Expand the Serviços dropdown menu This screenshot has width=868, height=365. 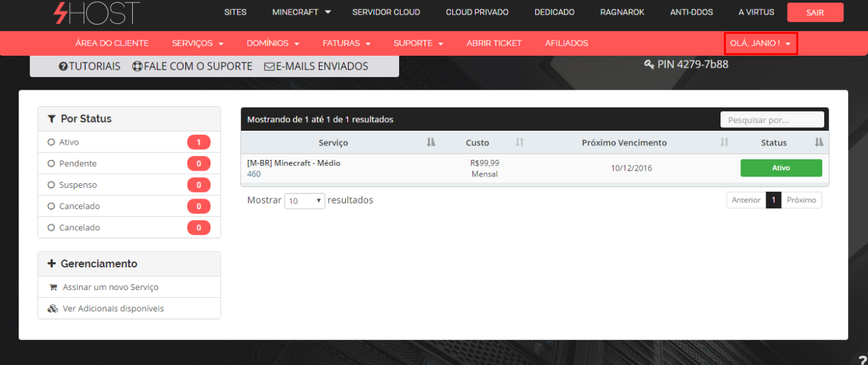(x=197, y=43)
